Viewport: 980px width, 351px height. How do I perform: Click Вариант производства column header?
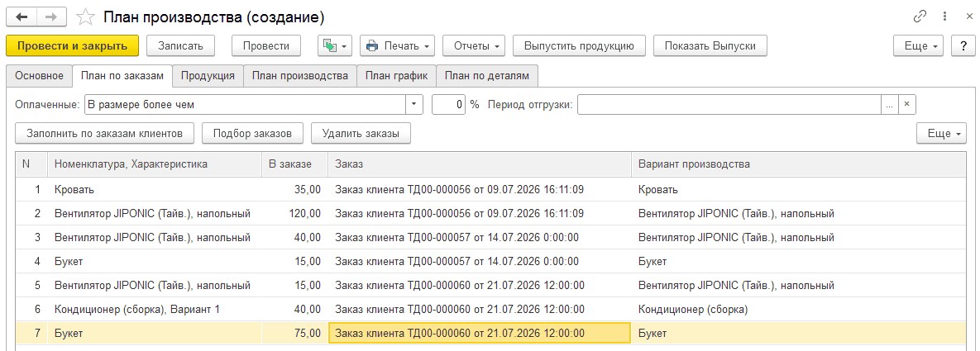coord(797,164)
